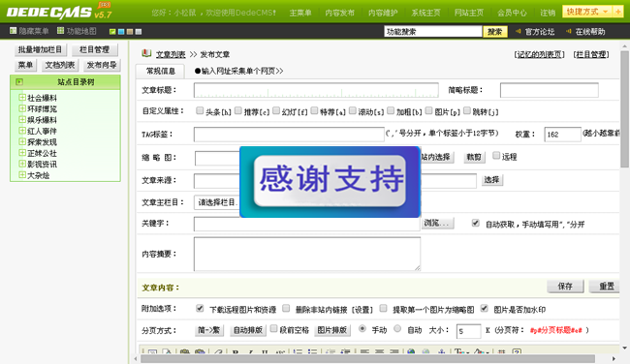The height and width of the screenshot is (364, 630).
Task: Open the 快捷方式 dropdown
Action: click(x=587, y=12)
